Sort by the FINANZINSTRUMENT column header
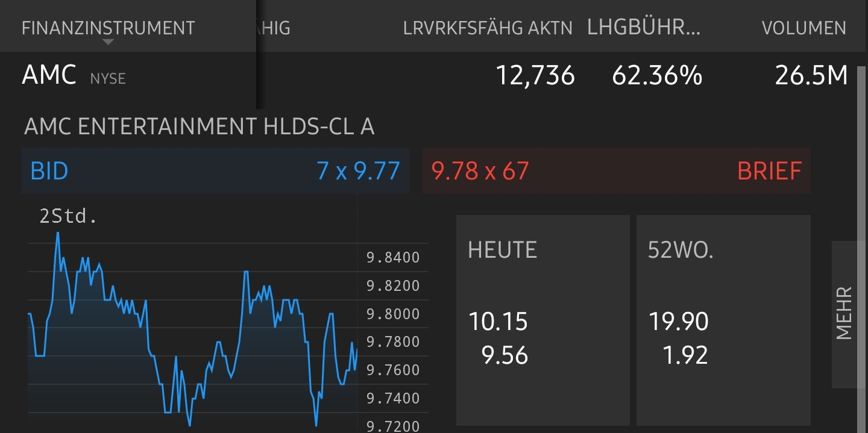Image resolution: width=868 pixels, height=433 pixels. pos(108,28)
